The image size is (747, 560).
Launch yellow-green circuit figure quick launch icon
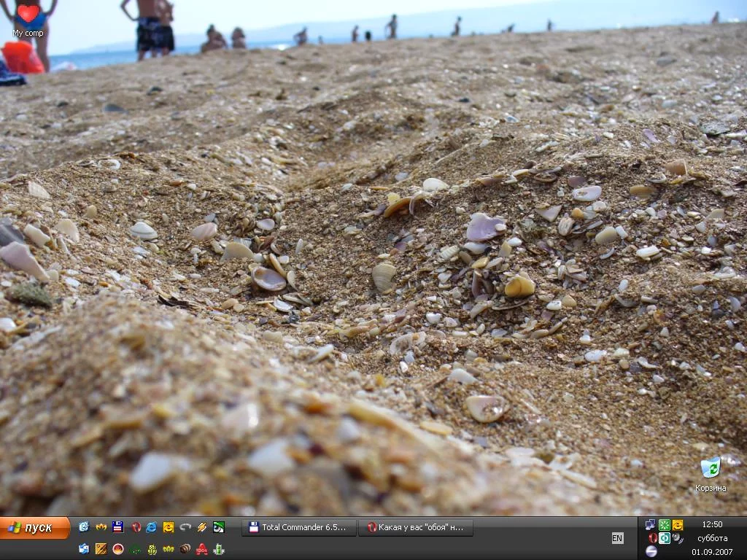152,550
